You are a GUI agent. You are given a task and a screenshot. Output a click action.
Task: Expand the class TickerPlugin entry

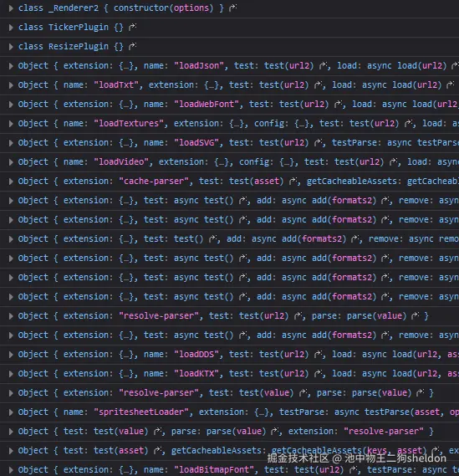coord(11,28)
